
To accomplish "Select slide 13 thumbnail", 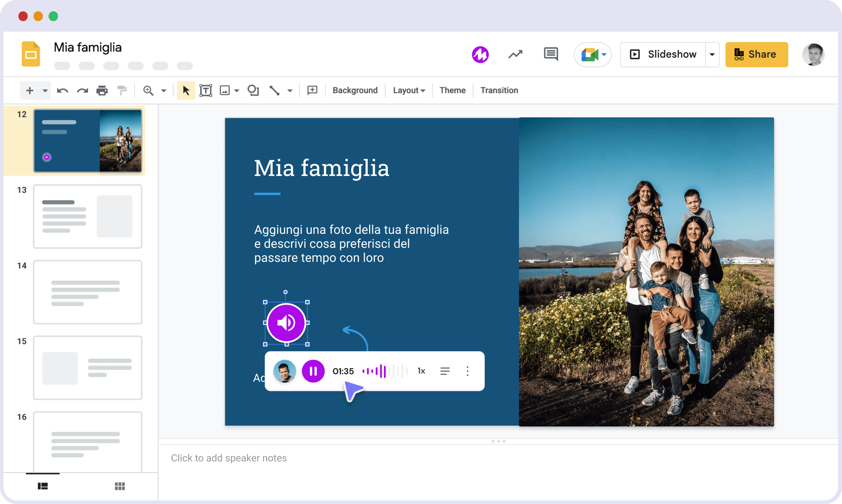I will point(88,216).
